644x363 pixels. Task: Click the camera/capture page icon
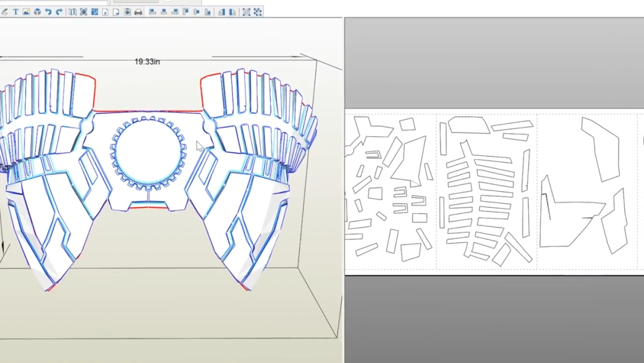(128, 12)
